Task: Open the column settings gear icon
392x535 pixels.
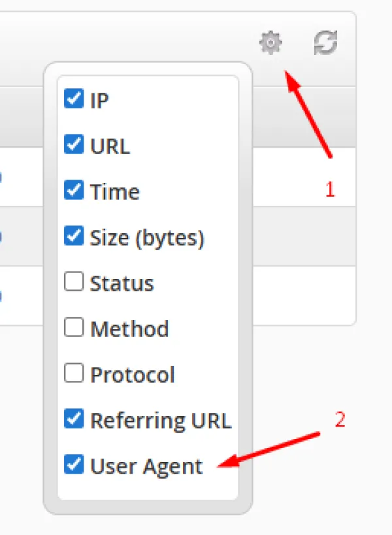Action: (x=270, y=44)
